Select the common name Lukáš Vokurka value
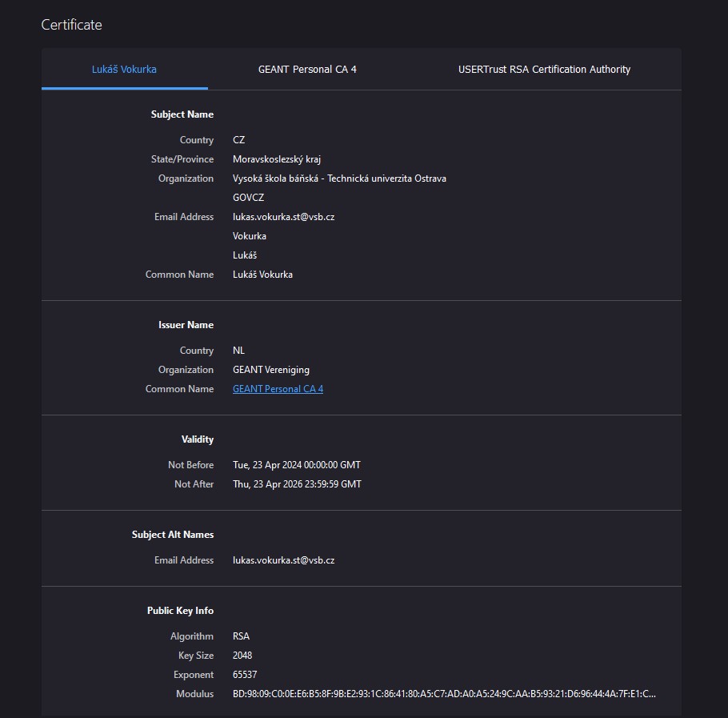The height and width of the screenshot is (718, 728). [x=262, y=275]
